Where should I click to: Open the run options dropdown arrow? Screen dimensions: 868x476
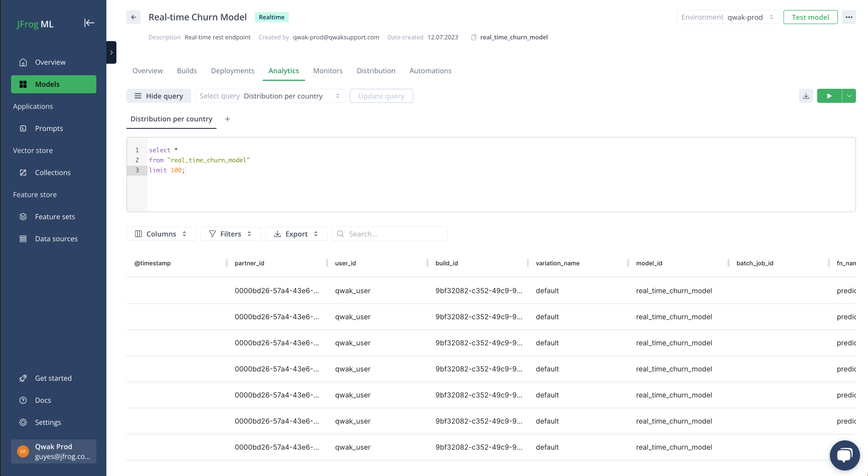pos(849,96)
